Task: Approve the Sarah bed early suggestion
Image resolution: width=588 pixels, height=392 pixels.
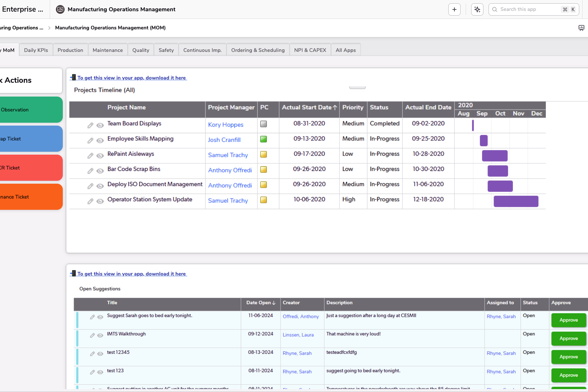Action: (x=568, y=320)
